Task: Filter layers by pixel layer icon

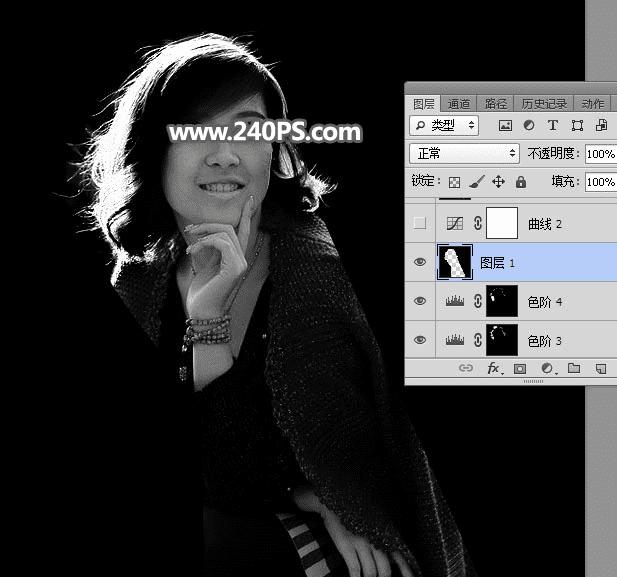Action: coord(505,126)
